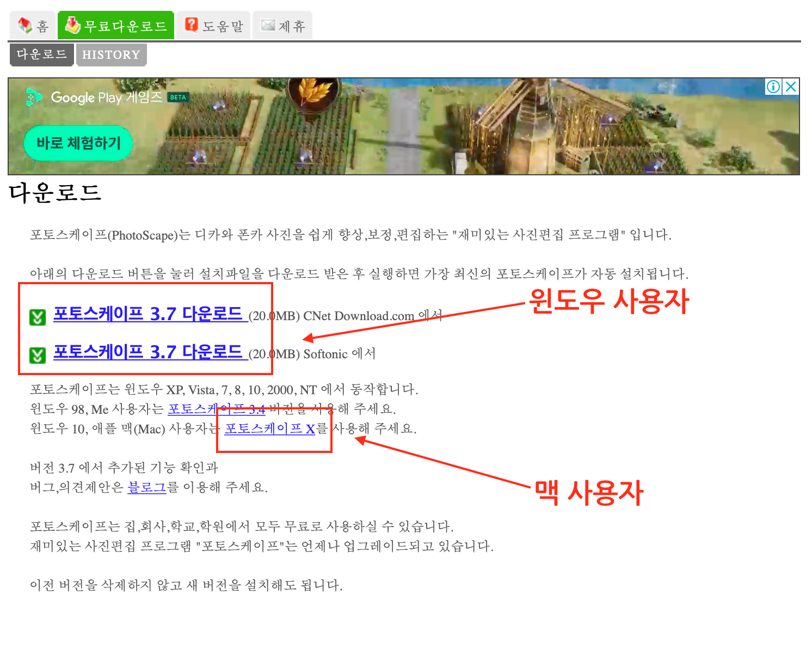Open the 홈 home tab
The width and height of the screenshot is (812, 661).
(33, 26)
